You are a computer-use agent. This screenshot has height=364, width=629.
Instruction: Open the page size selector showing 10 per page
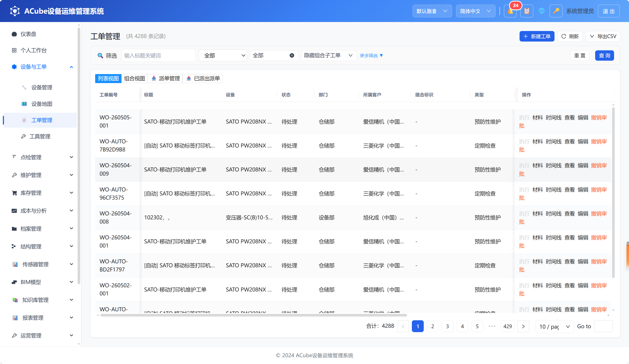coord(554,326)
